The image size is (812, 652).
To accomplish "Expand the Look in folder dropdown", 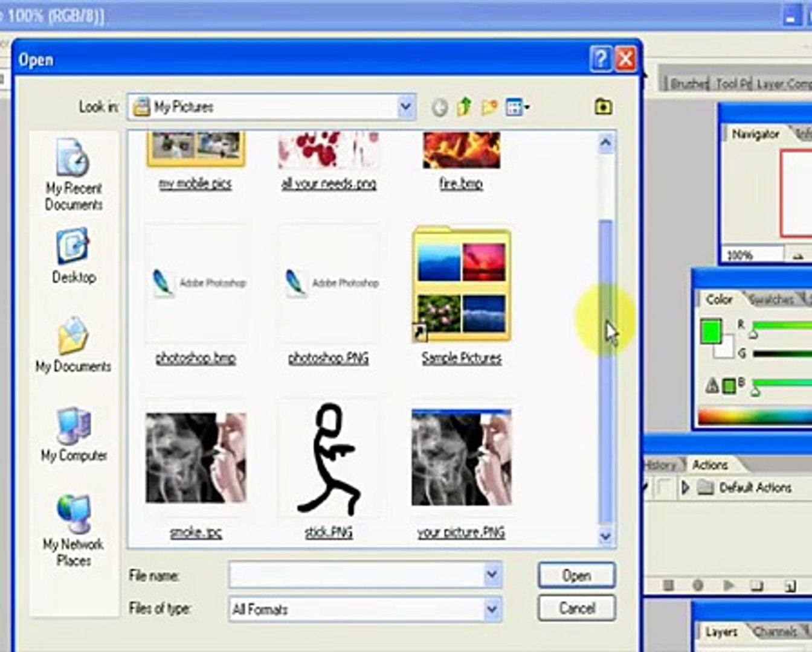I will click(406, 107).
